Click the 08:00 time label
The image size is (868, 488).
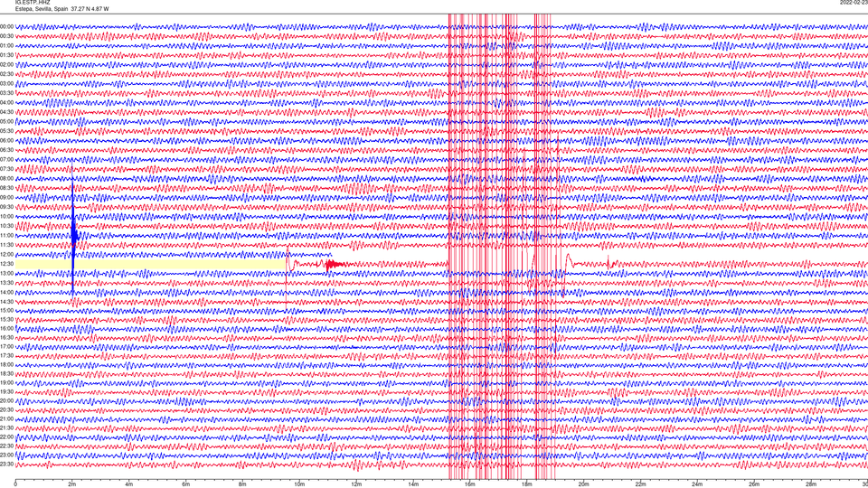(6, 178)
